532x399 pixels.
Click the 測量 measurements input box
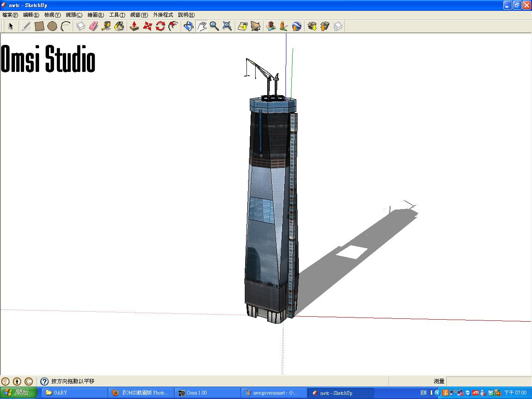coord(488,381)
